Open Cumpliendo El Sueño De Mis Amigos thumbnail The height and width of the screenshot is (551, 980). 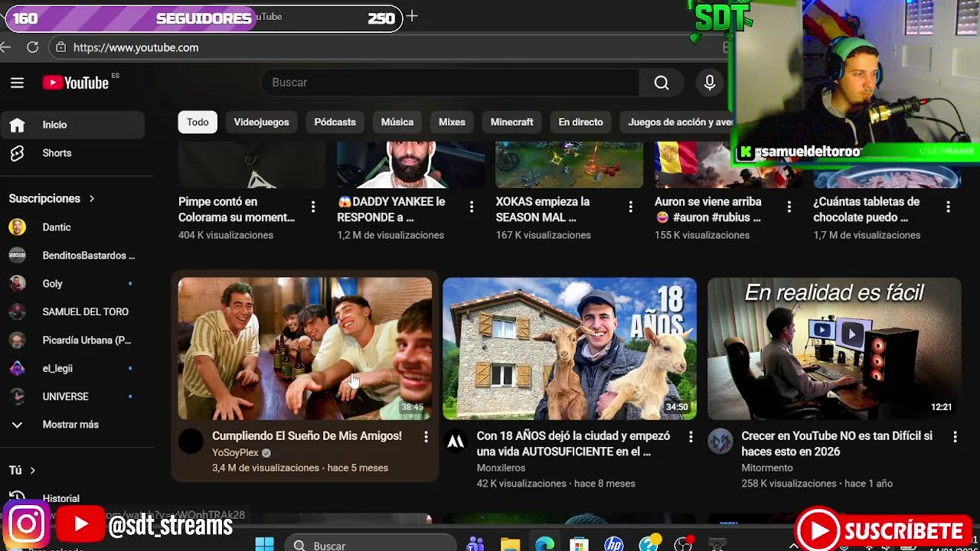click(x=305, y=349)
